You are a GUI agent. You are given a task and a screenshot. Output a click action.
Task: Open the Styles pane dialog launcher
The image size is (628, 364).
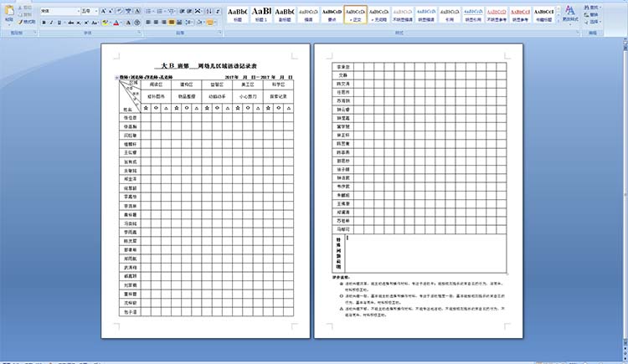576,32
